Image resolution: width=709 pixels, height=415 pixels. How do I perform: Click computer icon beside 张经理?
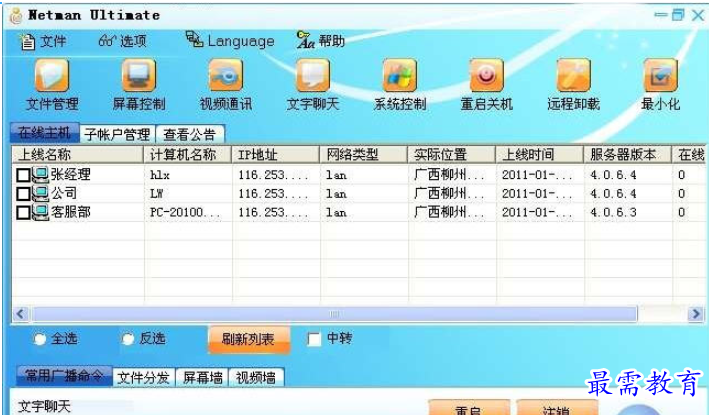coord(40,175)
